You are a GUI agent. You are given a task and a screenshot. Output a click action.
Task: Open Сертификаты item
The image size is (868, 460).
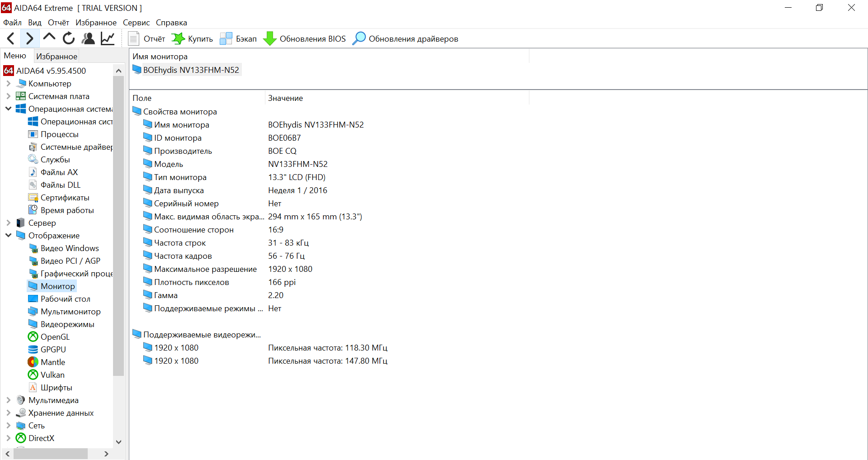[x=59, y=197]
